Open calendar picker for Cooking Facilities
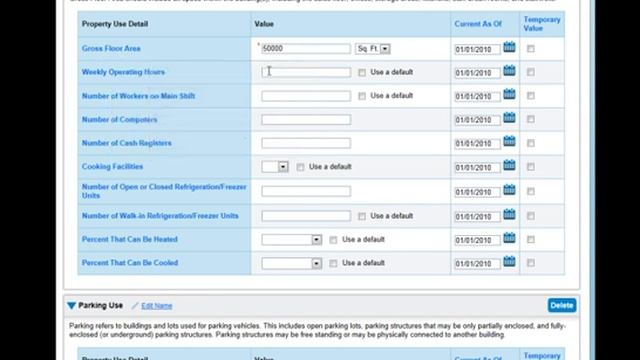Image resolution: width=640 pixels, height=360 pixels. pyautogui.click(x=509, y=165)
